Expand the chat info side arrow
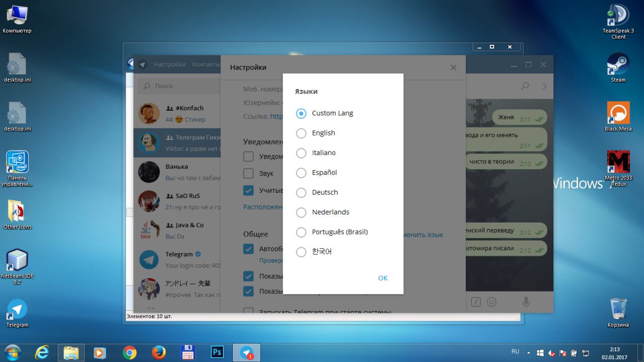Viewport: 644px width, 362px height. (544, 86)
